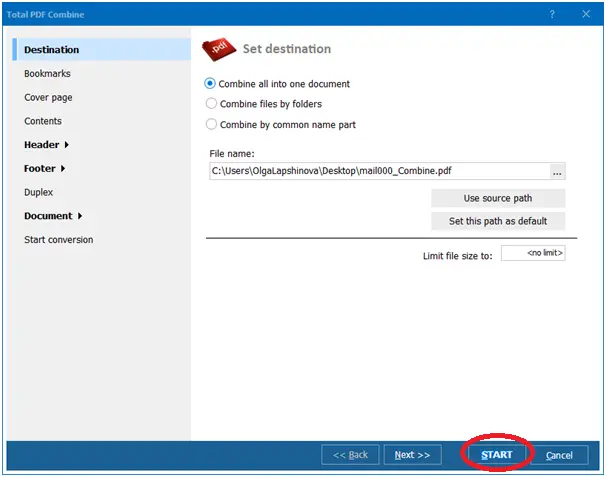Switch to the Duplex page
The width and height of the screenshot is (606, 477).
(x=39, y=192)
